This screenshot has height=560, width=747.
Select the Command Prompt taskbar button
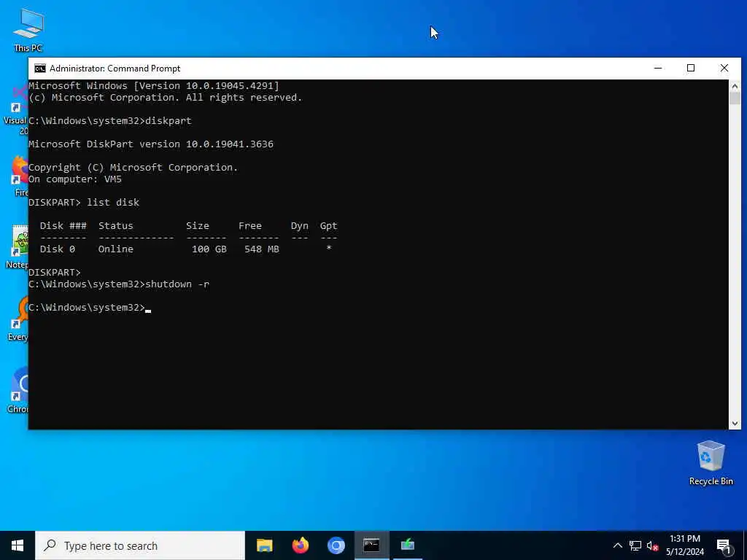pos(371,545)
